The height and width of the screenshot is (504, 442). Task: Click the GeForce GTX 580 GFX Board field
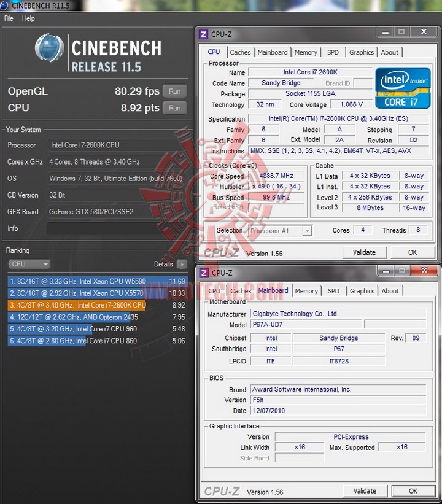[x=117, y=212]
